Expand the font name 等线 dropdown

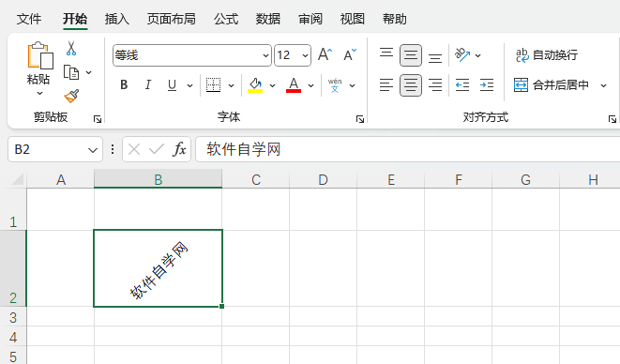click(x=265, y=55)
